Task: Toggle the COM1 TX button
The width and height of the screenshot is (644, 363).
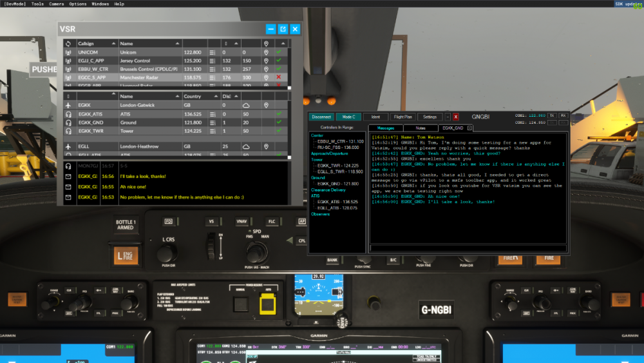Action: [551, 115]
